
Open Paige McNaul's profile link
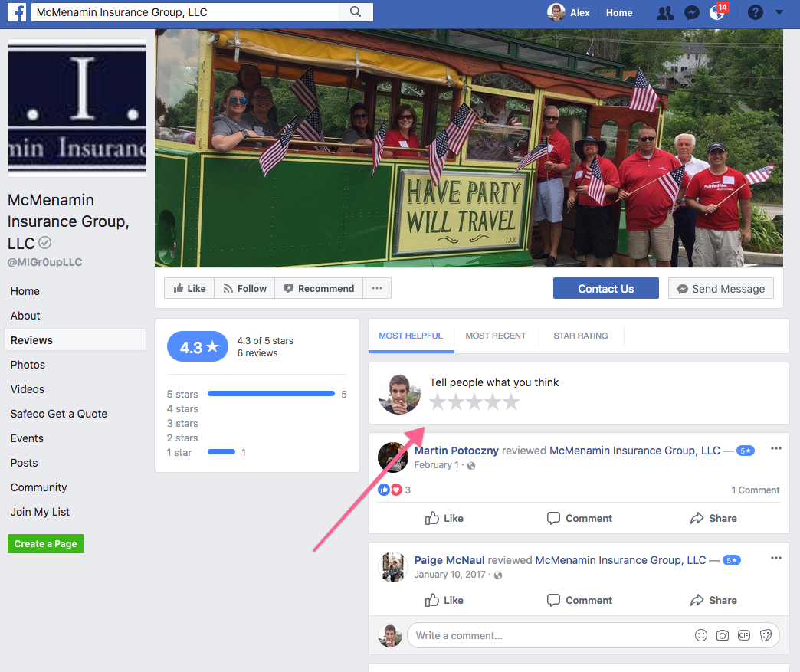(x=450, y=560)
